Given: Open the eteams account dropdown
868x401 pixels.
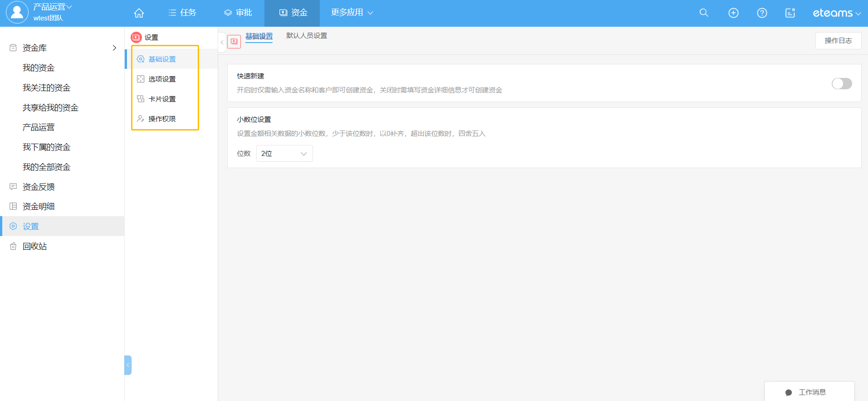Looking at the screenshot, I should click(836, 13).
